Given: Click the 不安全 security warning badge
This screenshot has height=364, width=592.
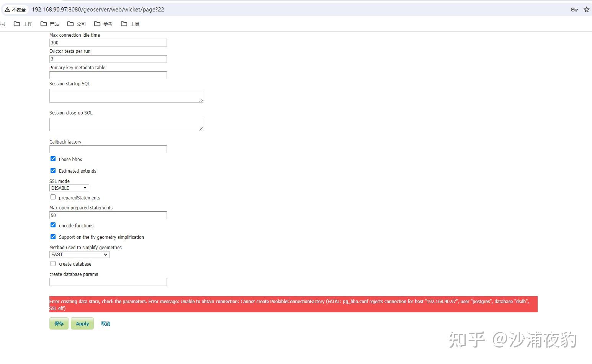Looking at the screenshot, I should coord(15,10).
